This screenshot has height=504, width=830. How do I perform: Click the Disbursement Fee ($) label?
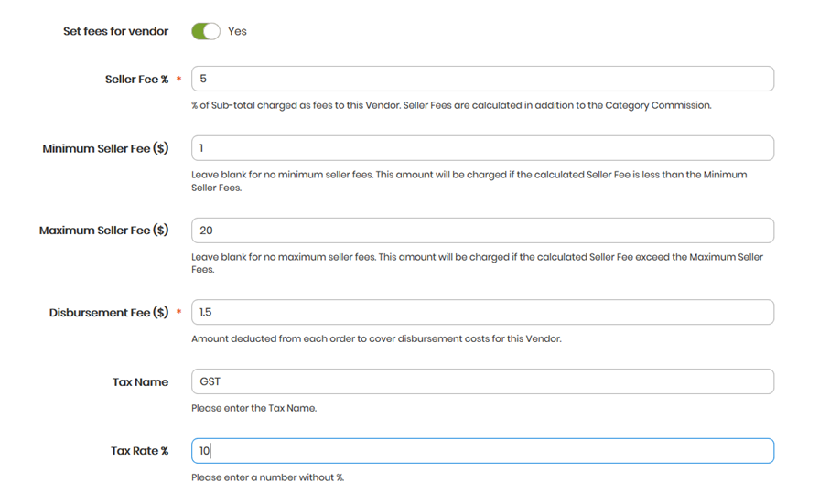[109, 313]
